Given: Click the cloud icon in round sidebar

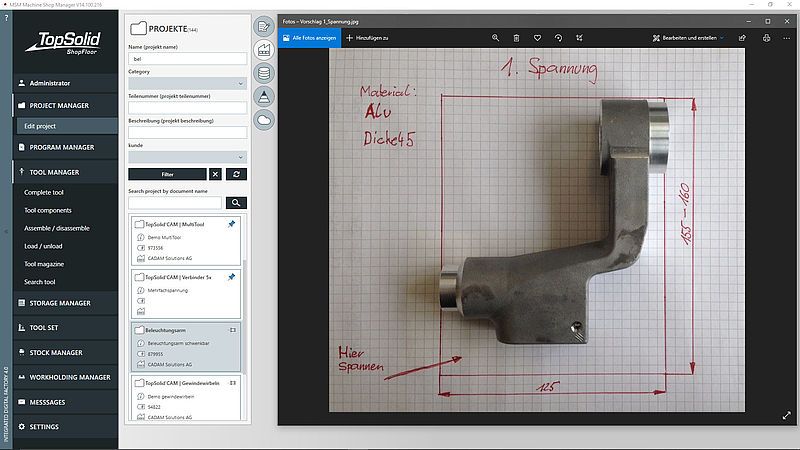Looking at the screenshot, I should point(264,119).
